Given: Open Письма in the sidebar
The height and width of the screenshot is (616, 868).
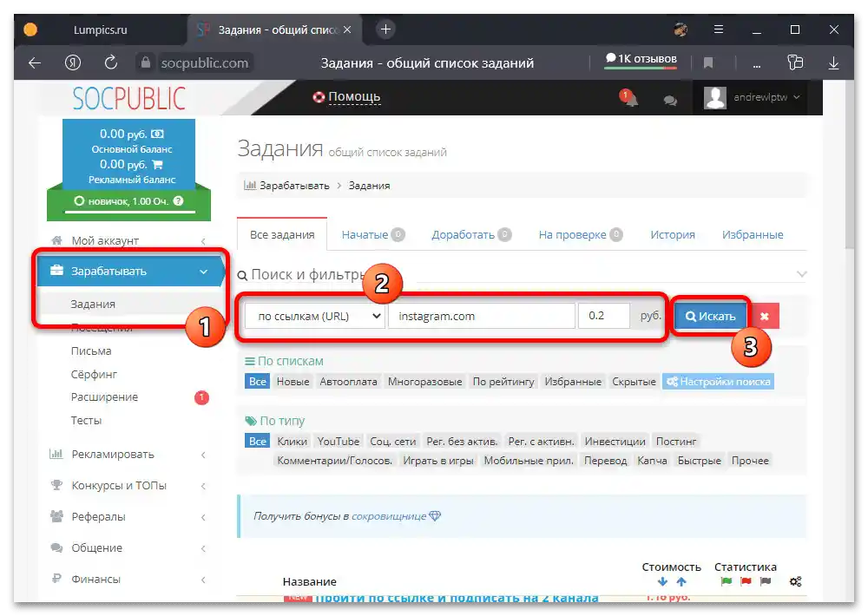Looking at the screenshot, I should click(x=91, y=351).
